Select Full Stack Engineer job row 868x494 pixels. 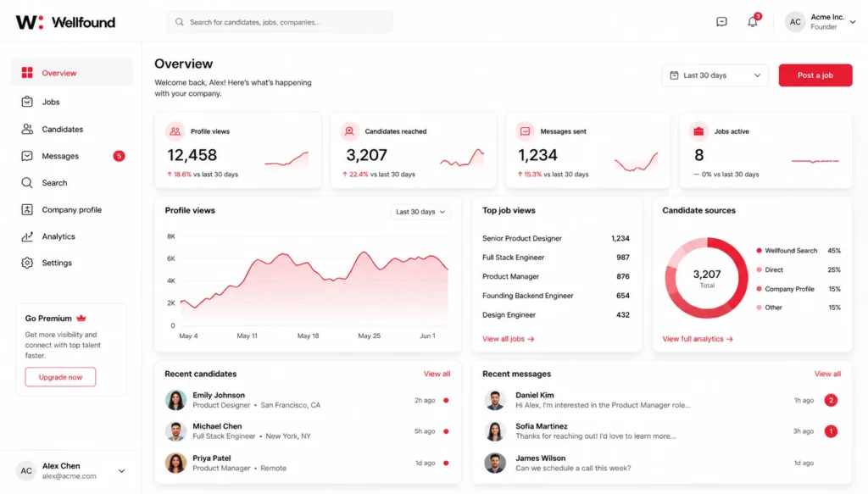click(556, 258)
